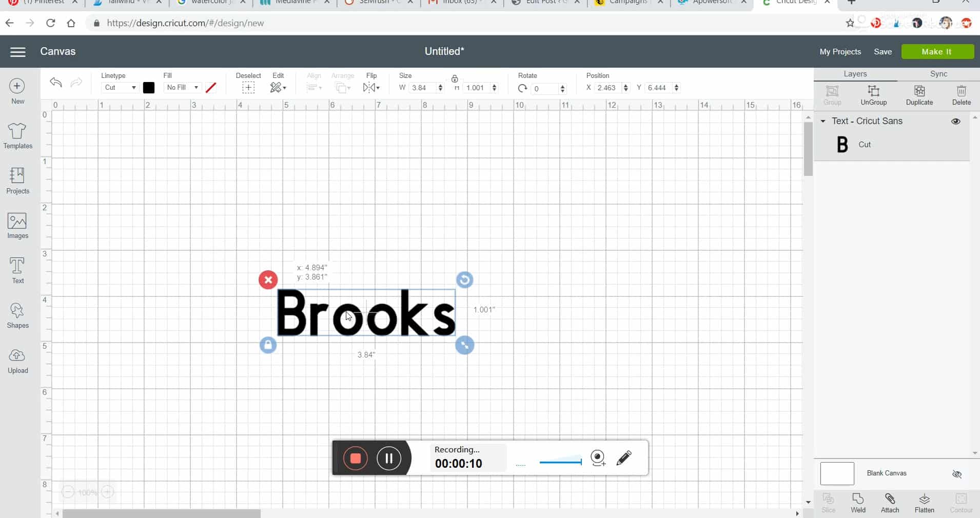
Task: Open the hamburger menu beside Canvas
Action: [x=18, y=52]
